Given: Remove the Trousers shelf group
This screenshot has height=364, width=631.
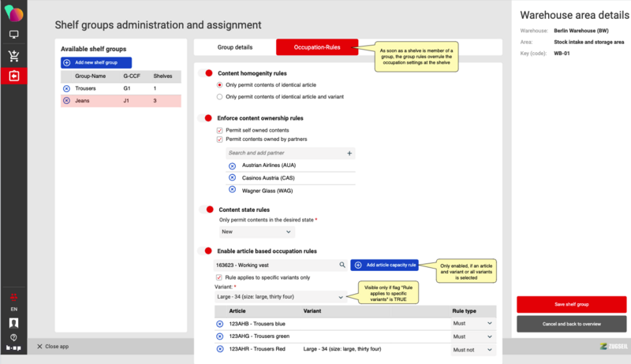Looking at the screenshot, I should point(66,88).
